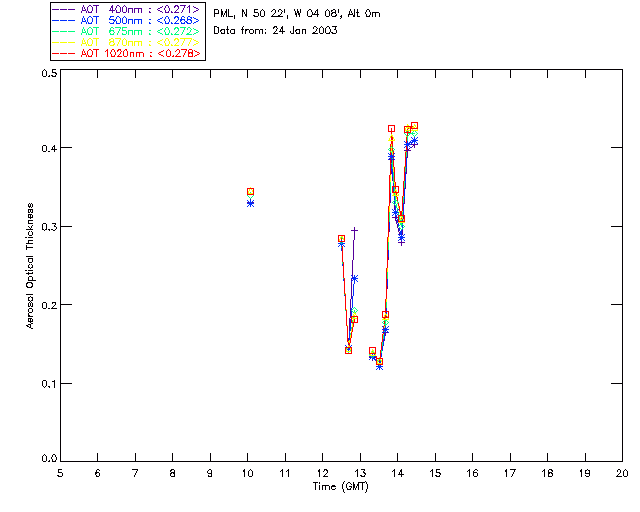The width and height of the screenshot is (640, 512).
Task: Click the y-axis tick label 0.1
Action: coord(49,384)
